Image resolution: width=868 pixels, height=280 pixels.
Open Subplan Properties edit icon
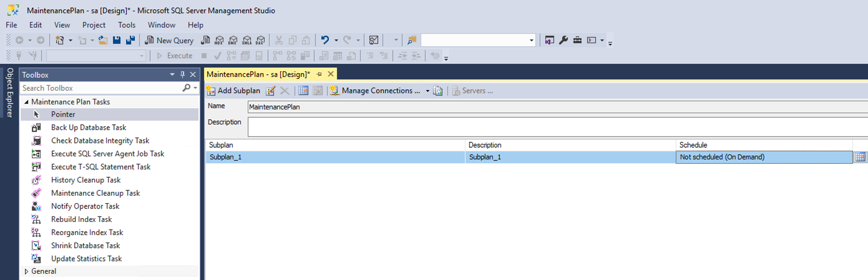point(271,91)
